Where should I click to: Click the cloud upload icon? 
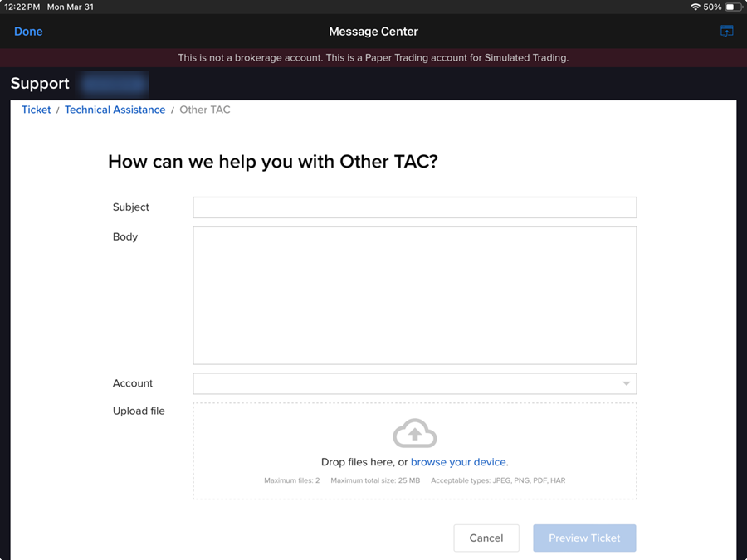click(x=414, y=432)
